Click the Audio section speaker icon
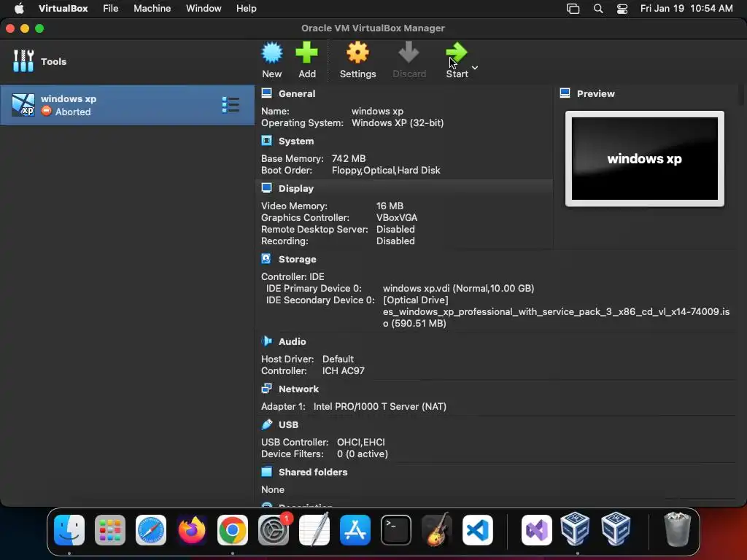The height and width of the screenshot is (560, 747). (267, 341)
